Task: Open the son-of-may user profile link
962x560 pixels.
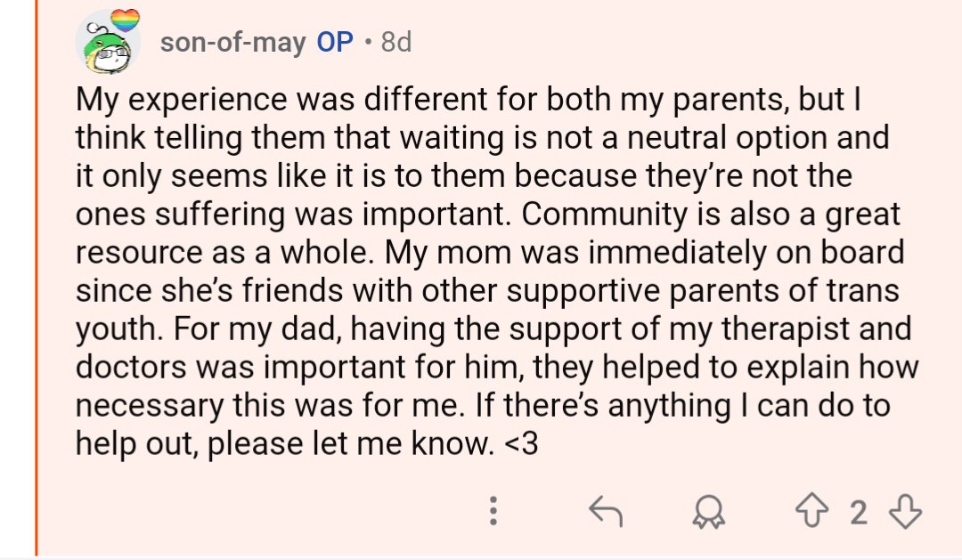Action: [x=233, y=42]
